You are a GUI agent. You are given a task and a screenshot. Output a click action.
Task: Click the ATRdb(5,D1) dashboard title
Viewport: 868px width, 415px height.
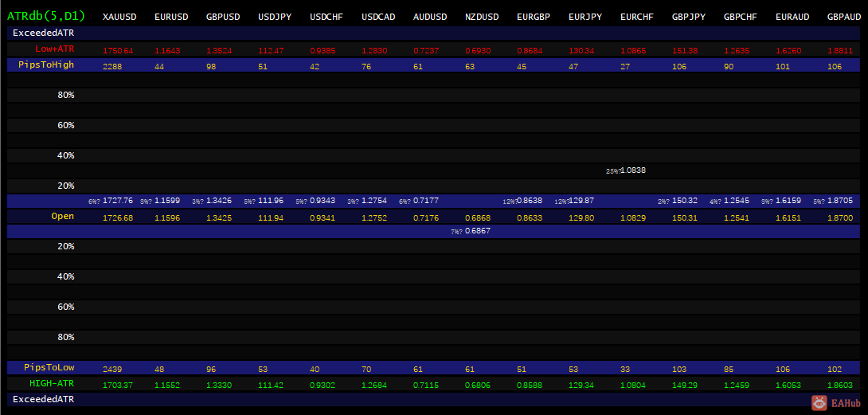pos(46,16)
